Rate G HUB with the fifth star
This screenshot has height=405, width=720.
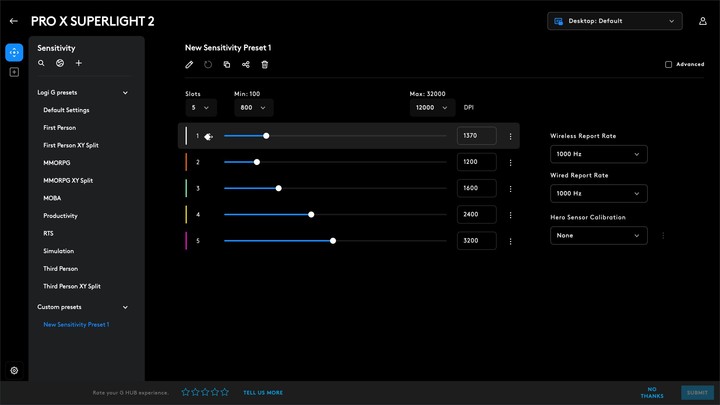(225, 392)
